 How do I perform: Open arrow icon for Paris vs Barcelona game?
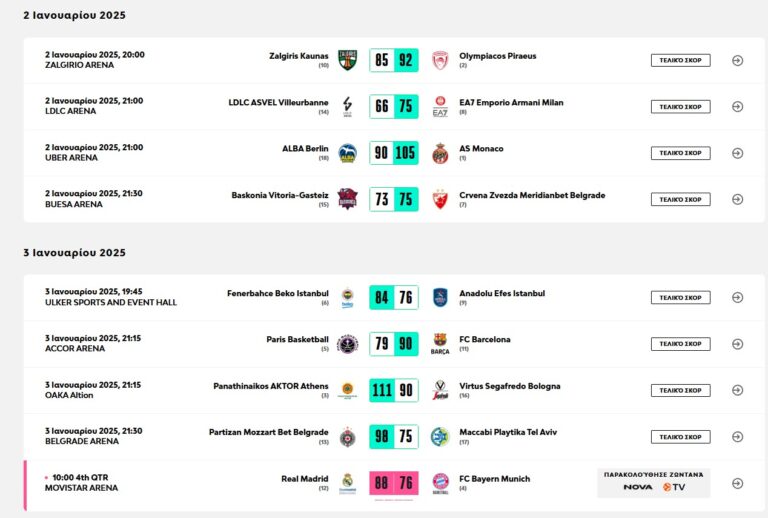(x=737, y=344)
